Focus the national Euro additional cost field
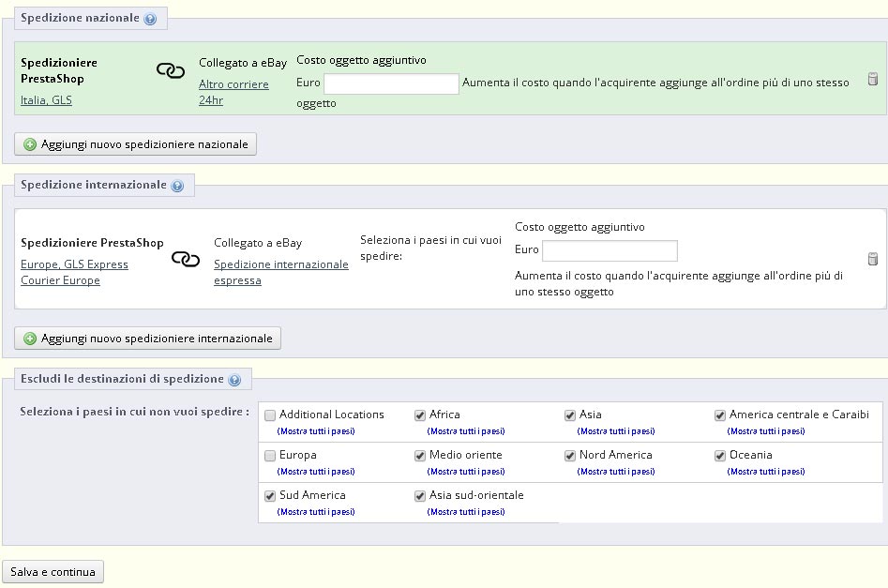This screenshot has height=588, width=888. click(x=391, y=84)
